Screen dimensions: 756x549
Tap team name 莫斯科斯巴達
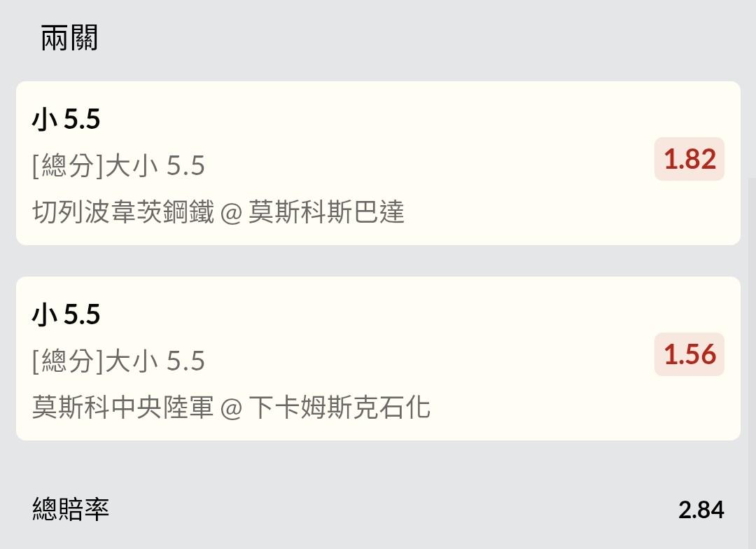point(326,211)
